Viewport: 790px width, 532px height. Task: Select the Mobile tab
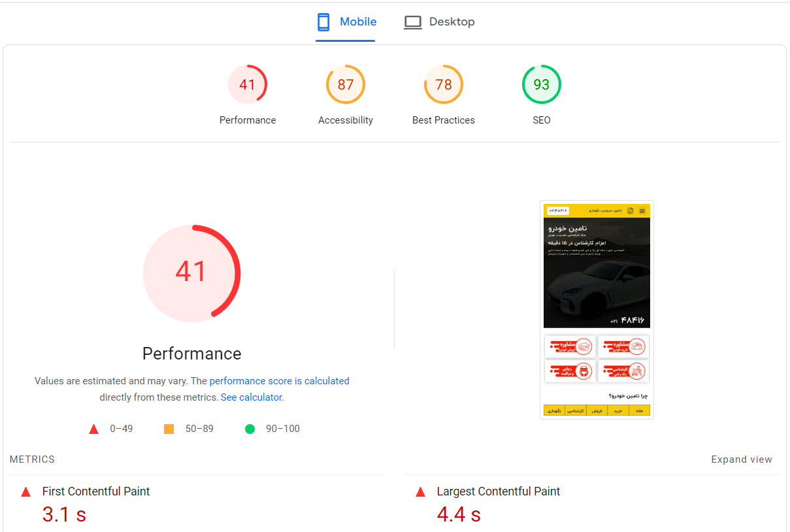click(346, 22)
